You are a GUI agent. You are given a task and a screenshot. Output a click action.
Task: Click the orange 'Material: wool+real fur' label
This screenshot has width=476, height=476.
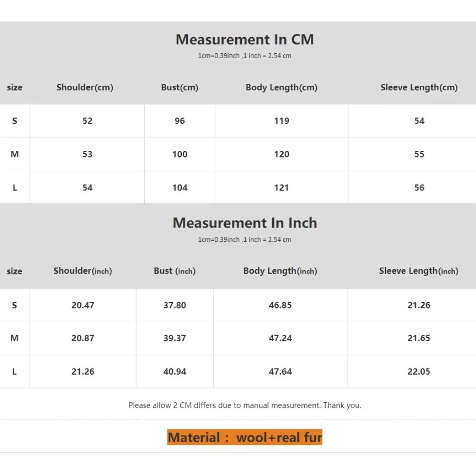[245, 437]
